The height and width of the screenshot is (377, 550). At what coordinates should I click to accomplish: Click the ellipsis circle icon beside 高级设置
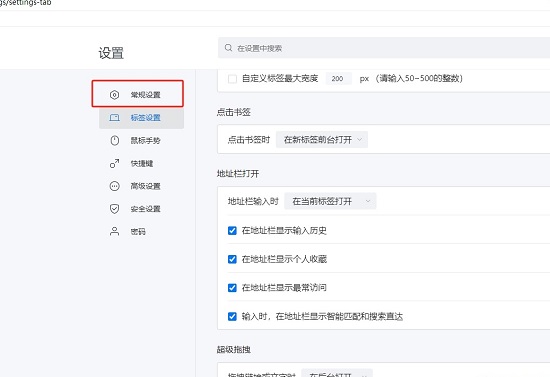(114, 186)
